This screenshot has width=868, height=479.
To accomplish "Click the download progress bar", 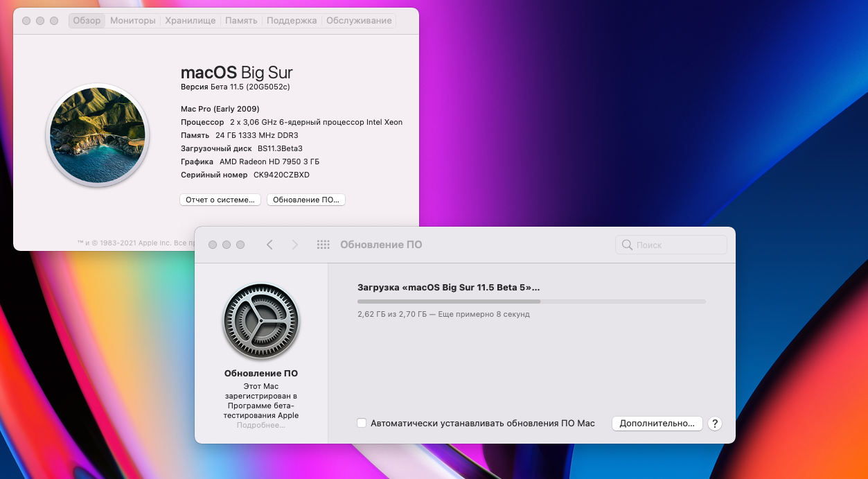I will click(531, 302).
